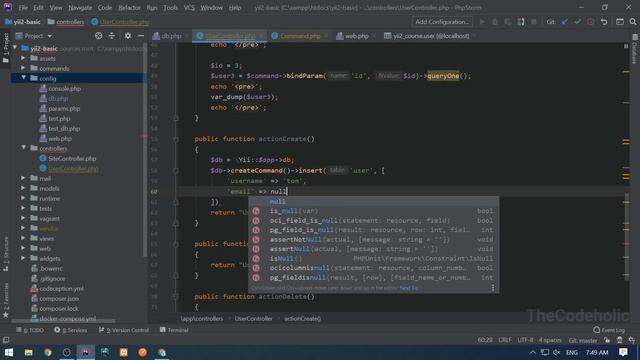Open the completion popup options dots

tap(493, 288)
